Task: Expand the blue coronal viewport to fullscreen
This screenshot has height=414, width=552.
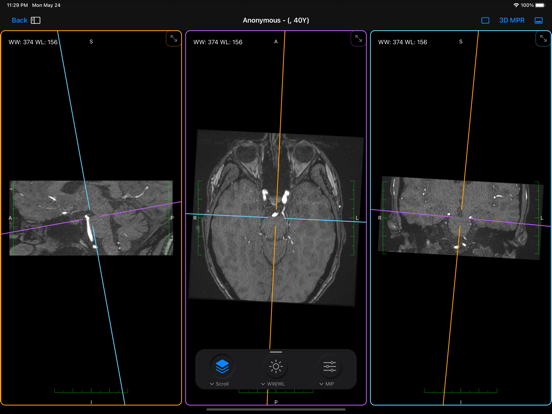Action: click(543, 39)
